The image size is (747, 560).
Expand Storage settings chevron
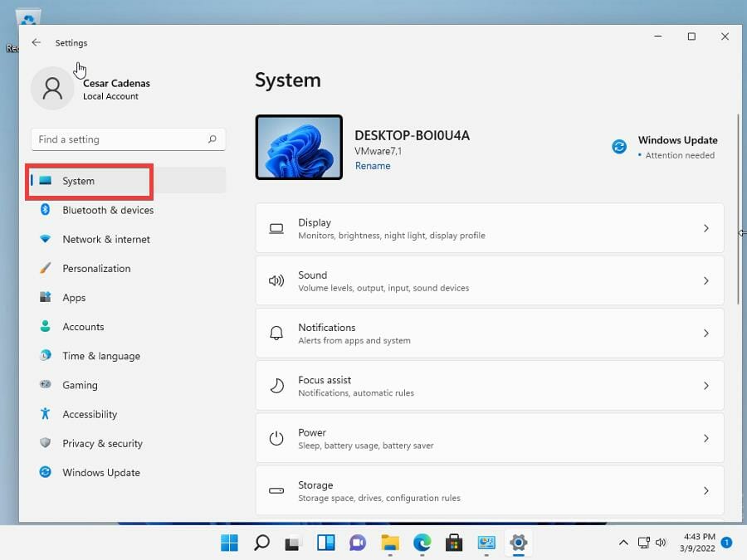coord(706,490)
